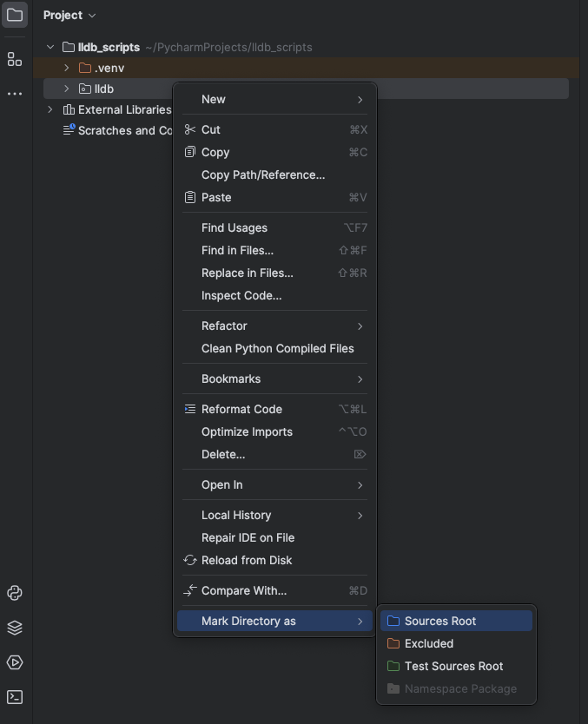Expand the .venv folder

[67, 68]
